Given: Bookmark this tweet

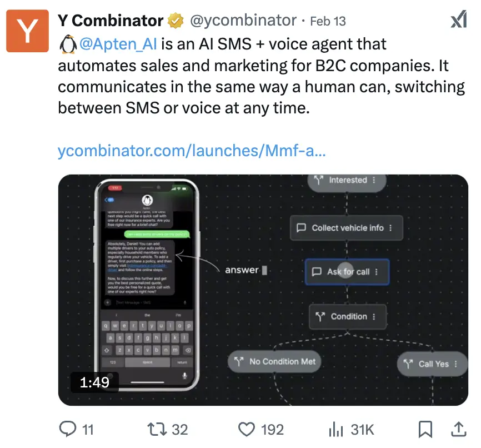Looking at the screenshot, I should 425,429.
